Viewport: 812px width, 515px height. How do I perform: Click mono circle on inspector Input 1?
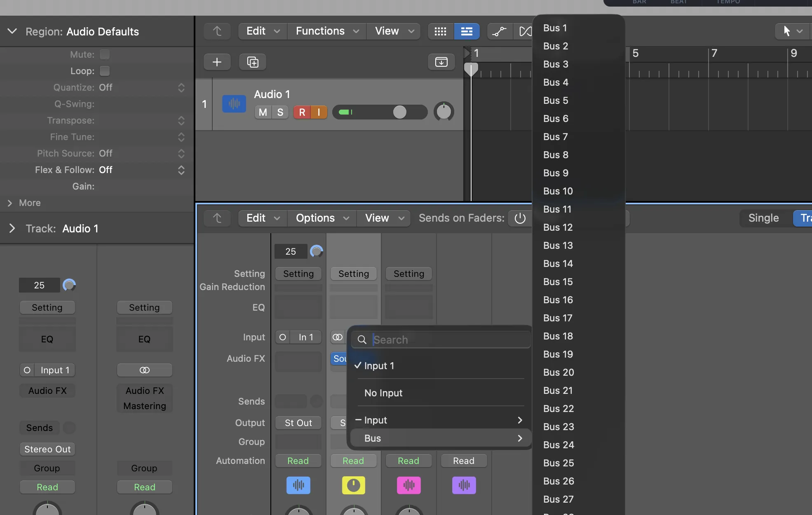[27, 370]
